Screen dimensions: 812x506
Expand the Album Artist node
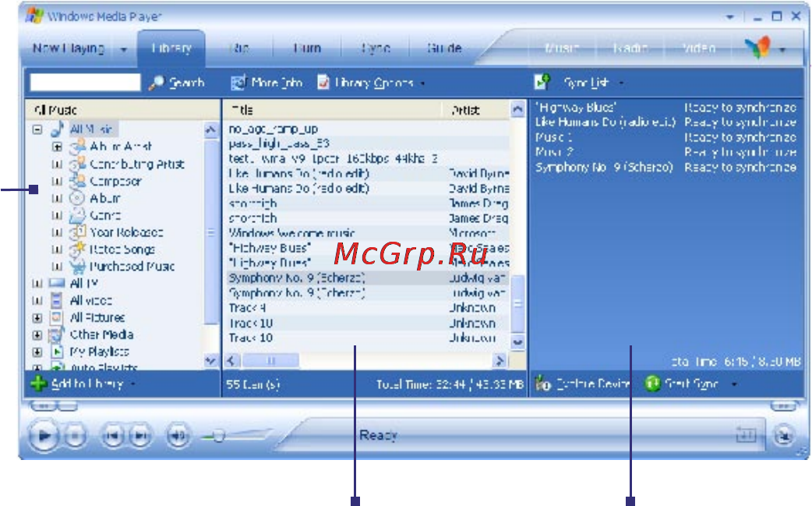pos(58,147)
